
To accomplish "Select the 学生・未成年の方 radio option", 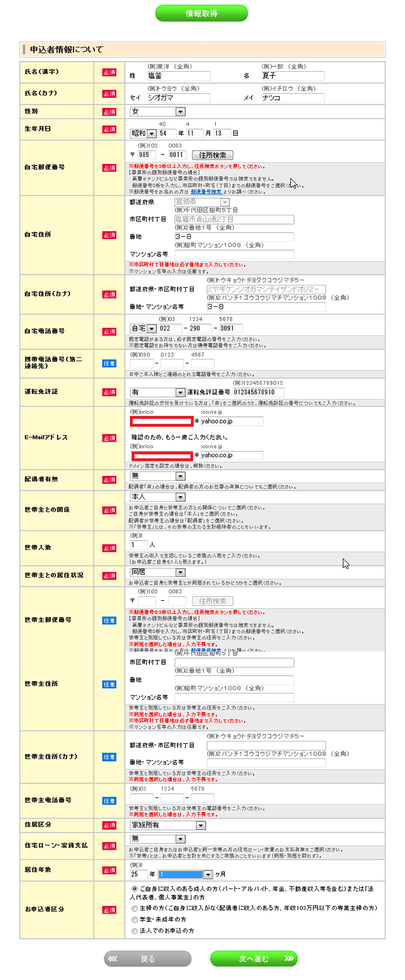I will 135,919.
